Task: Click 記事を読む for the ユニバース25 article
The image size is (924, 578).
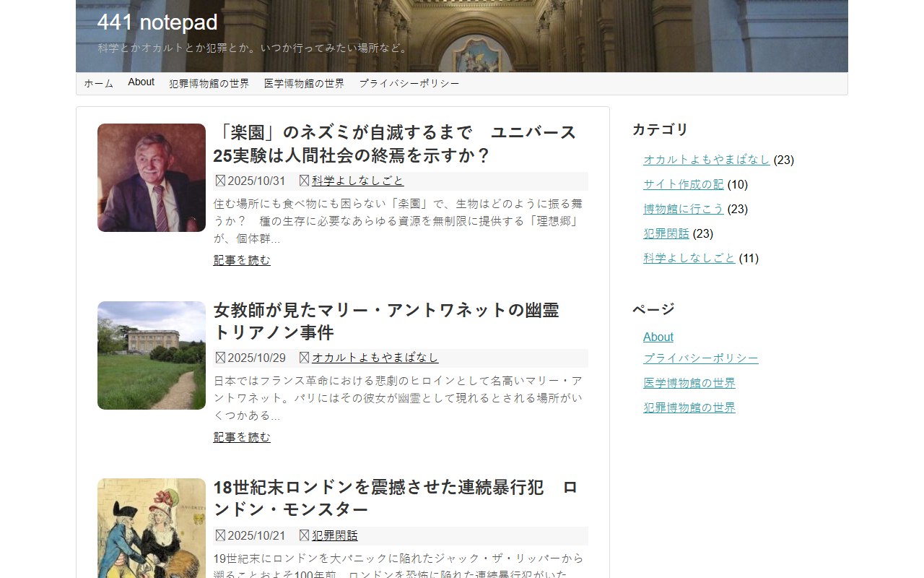Action: 242,260
